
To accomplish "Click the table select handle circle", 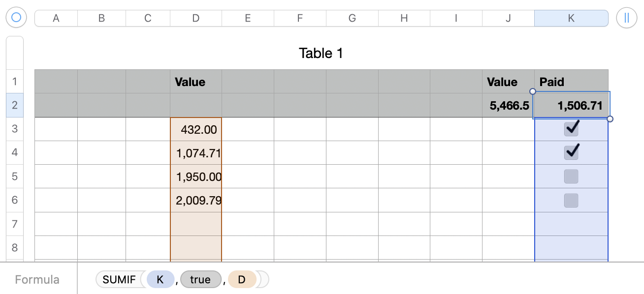I will [x=16, y=18].
